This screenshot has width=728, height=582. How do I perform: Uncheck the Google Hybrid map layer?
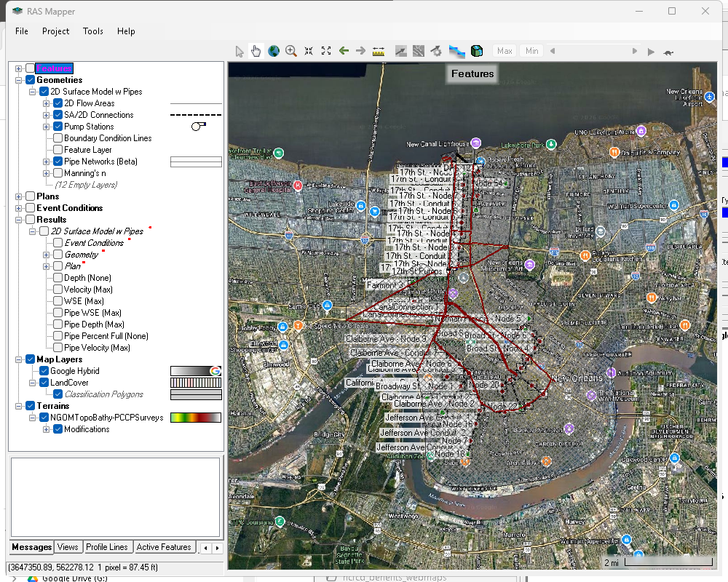[44, 371]
